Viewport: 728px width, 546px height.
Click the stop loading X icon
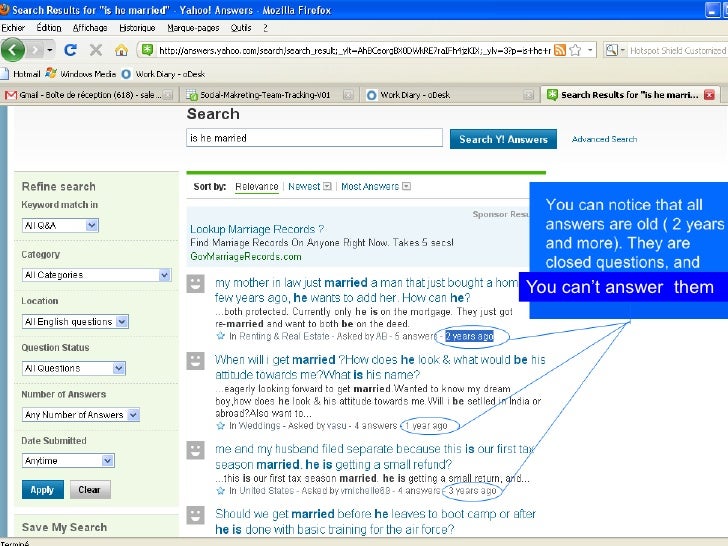96,50
